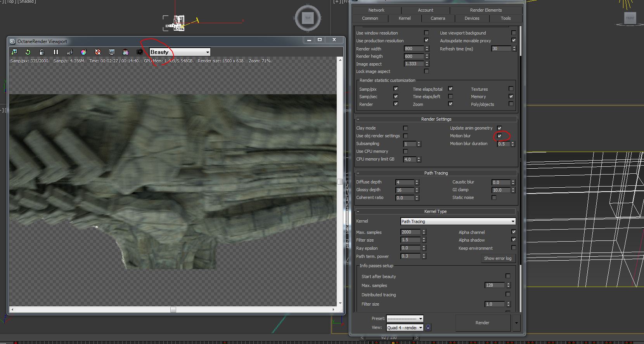Screen dimensions: 644x344
Task: Expand the Preset dropdown
Action: 405,318
